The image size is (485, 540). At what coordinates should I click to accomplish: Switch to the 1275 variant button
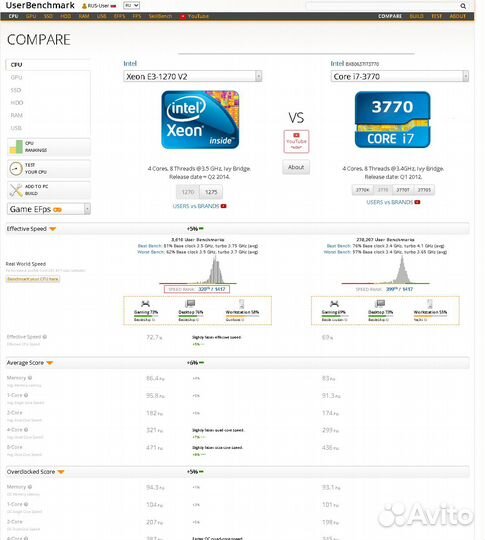click(x=211, y=192)
